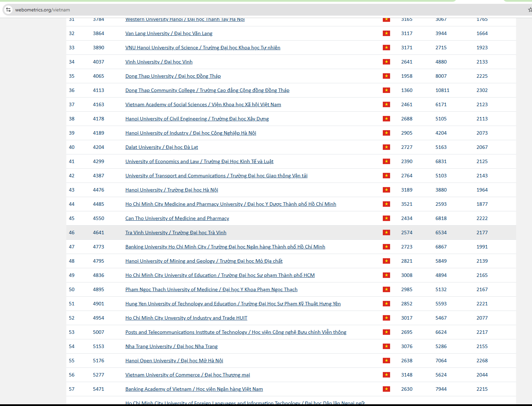The image size is (532, 406).
Task: Open Ho Chi Minh City Medicine and Pharmacy University link
Action: tap(231, 204)
